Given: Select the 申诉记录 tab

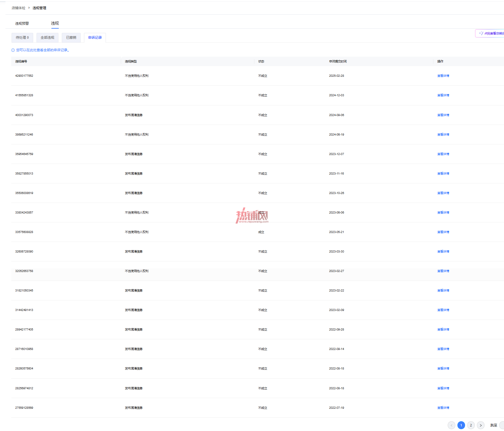Looking at the screenshot, I should [x=95, y=37].
